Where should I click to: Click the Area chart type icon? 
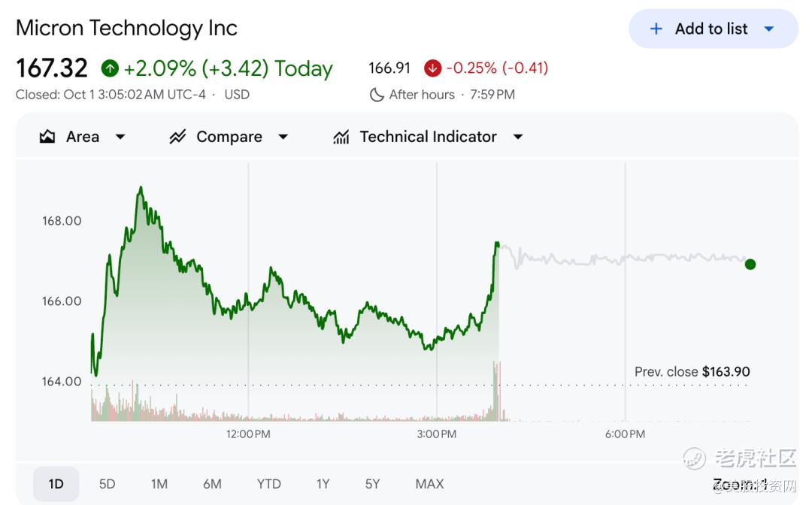point(47,137)
